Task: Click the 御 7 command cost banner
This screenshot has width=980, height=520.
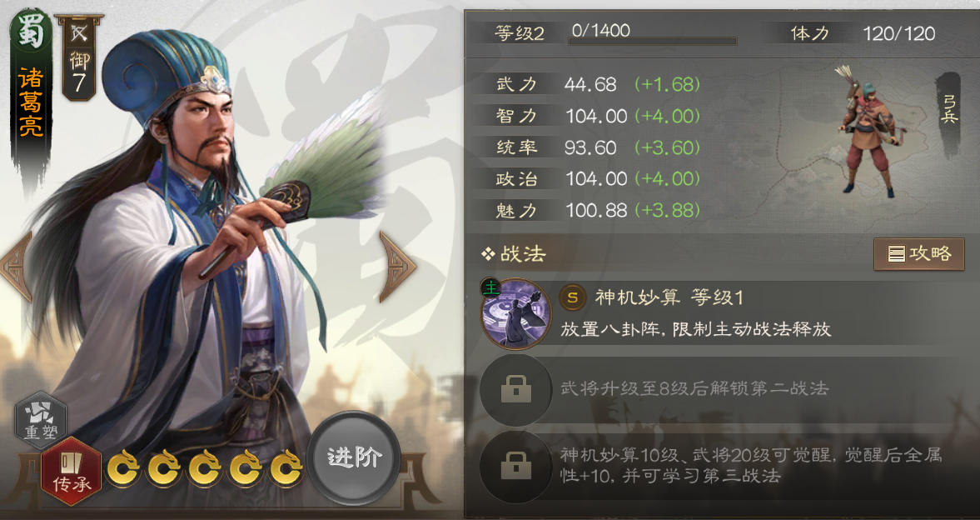Action: pos(79,58)
